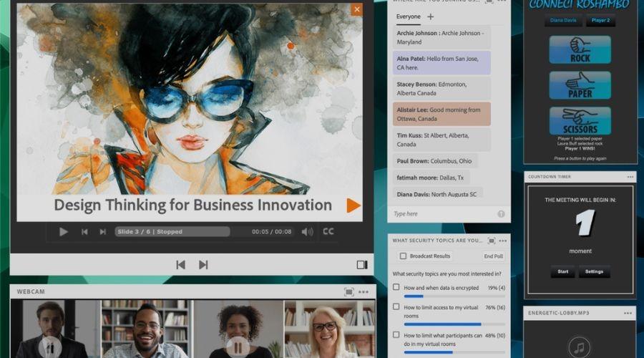
Task: Click the Slide 3 / 6 Stopped progress bar
Action: tap(172, 232)
